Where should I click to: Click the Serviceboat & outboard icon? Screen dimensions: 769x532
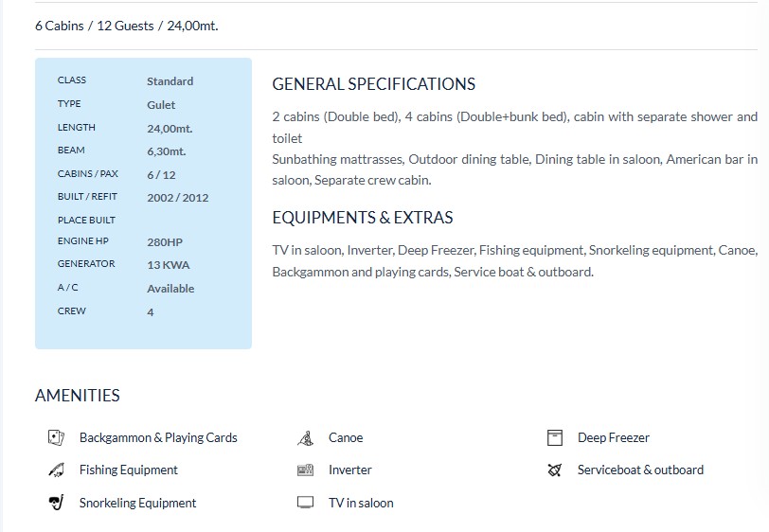tap(555, 470)
